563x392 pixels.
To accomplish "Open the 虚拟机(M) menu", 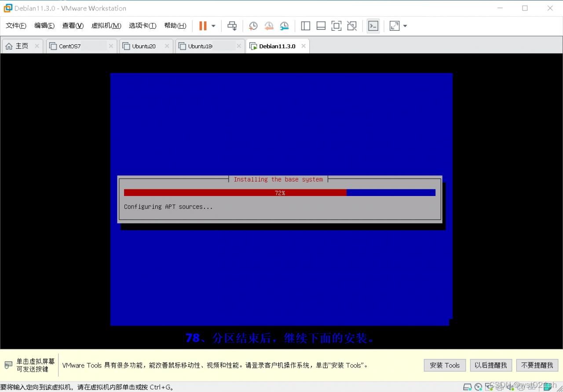I will [x=106, y=25].
